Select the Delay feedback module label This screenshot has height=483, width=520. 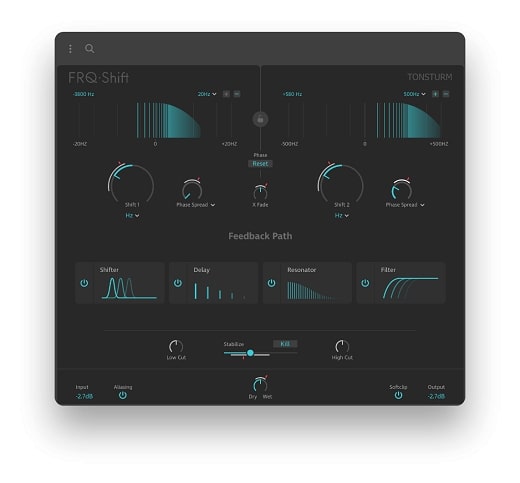pyautogui.click(x=202, y=270)
